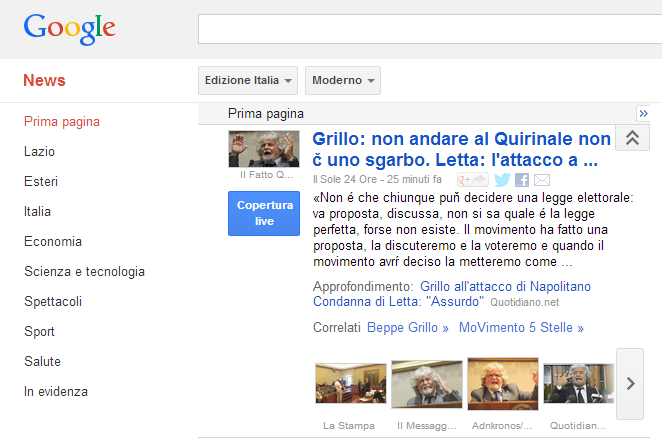Screen dimensions: 662x442
Task: Open Scienza e tecnologia section
Action: coord(84,271)
